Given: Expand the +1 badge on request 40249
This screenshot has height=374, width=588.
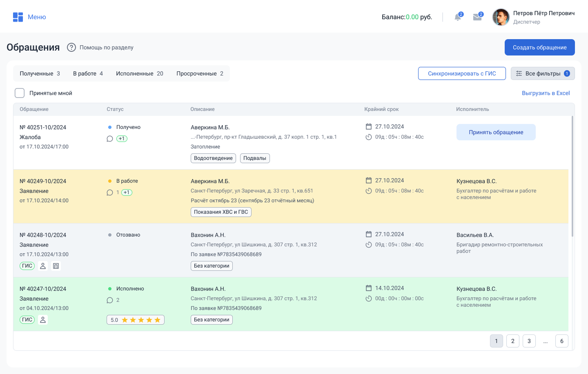Looking at the screenshot, I should click(x=127, y=193).
